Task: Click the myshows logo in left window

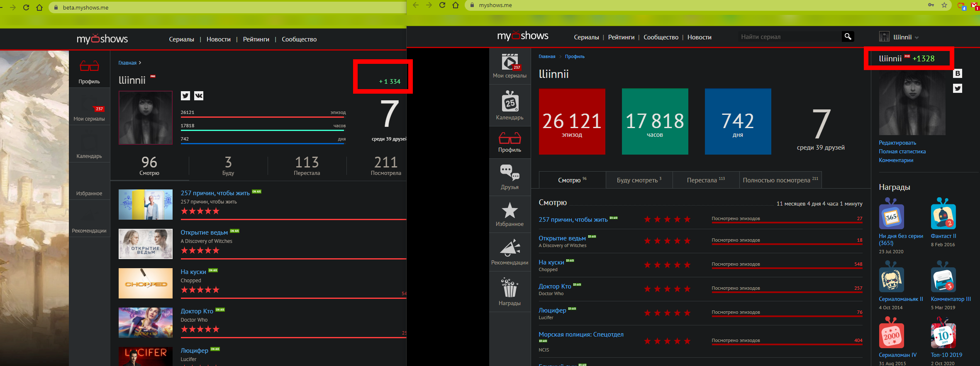Action: [x=102, y=39]
